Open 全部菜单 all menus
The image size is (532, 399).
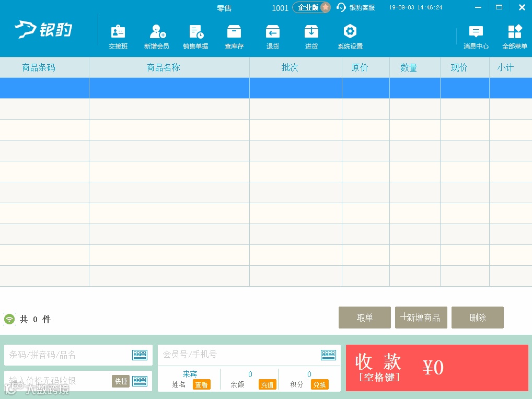pos(515,37)
